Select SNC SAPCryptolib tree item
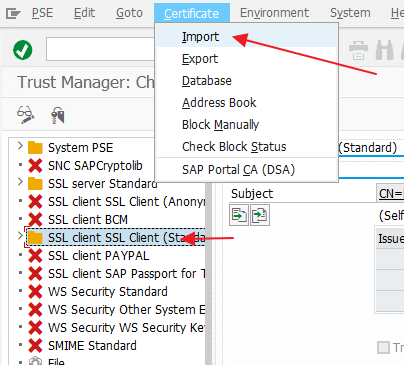Screen dimensions: 404x365 click(95, 166)
